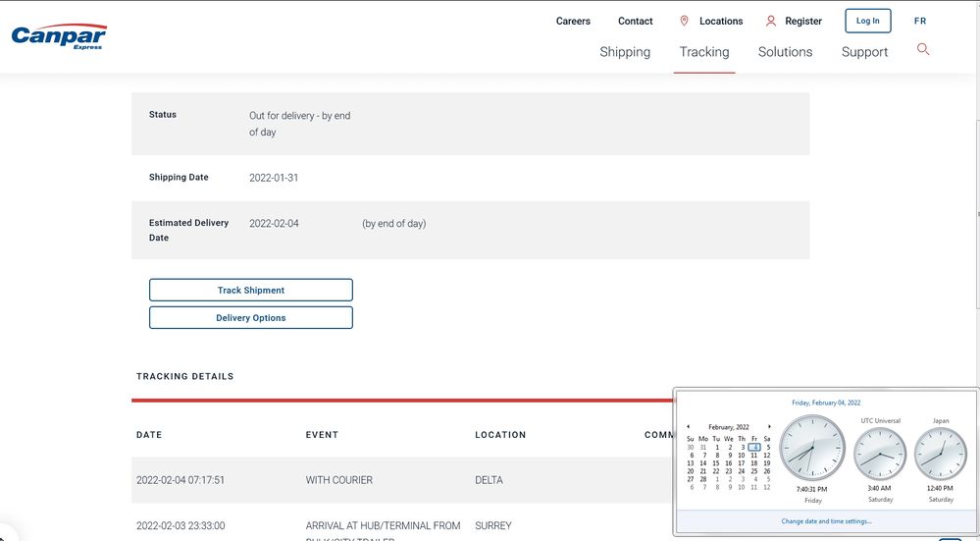Go to previous month in calendar popup
The width and height of the screenshot is (980, 541).
click(x=689, y=427)
